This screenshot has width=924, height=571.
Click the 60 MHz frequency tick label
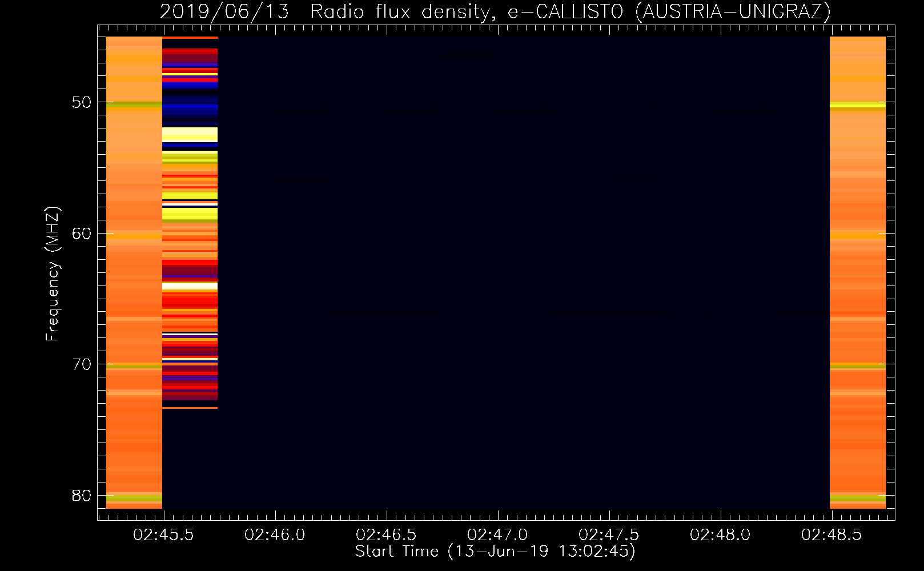click(82, 234)
